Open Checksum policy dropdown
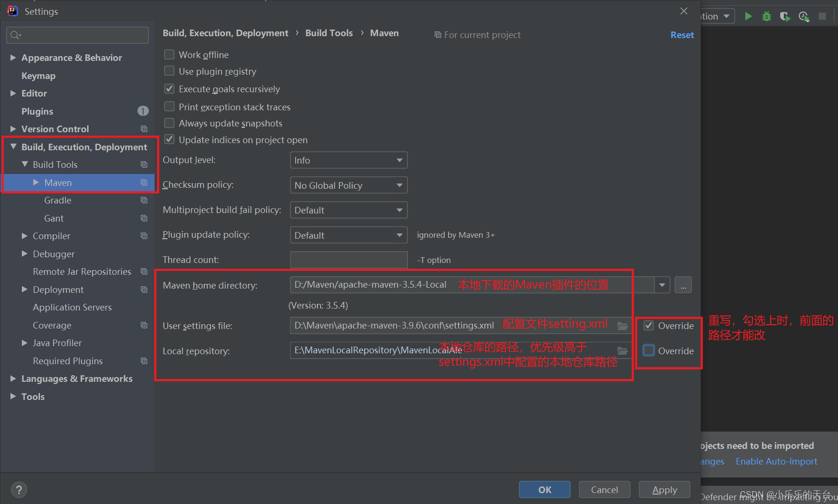This screenshot has width=838, height=504. point(349,185)
